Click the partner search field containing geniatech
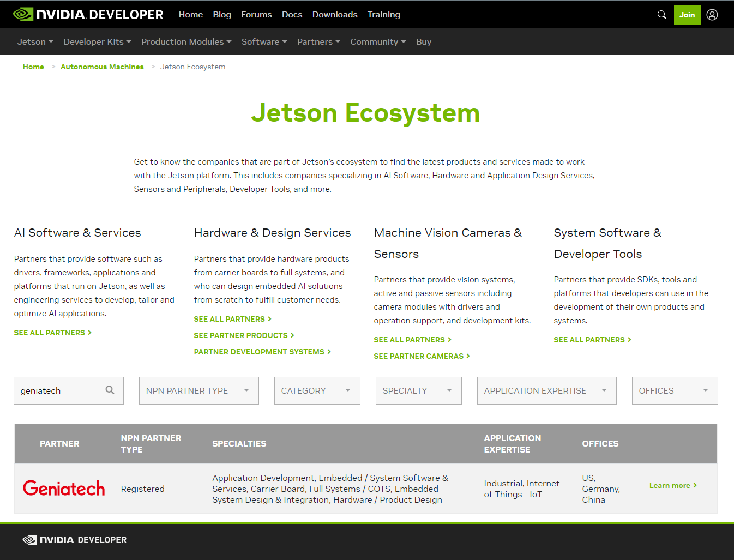The image size is (734, 560). click(x=69, y=390)
